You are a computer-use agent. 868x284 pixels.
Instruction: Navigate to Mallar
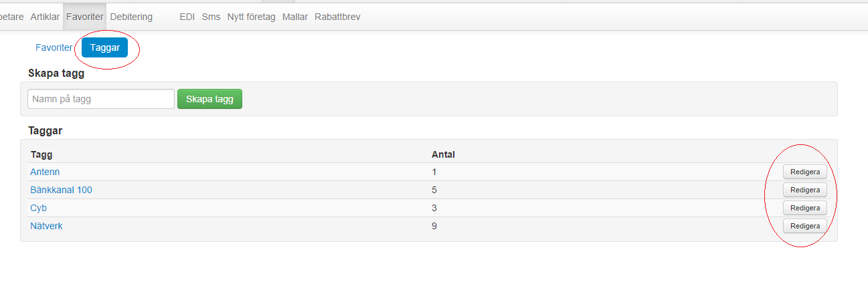click(x=295, y=17)
